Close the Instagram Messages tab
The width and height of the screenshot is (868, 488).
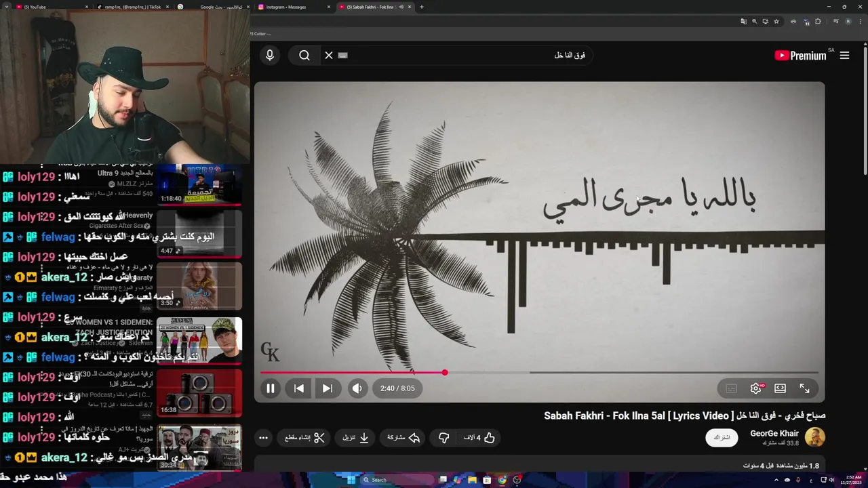pyautogui.click(x=329, y=7)
